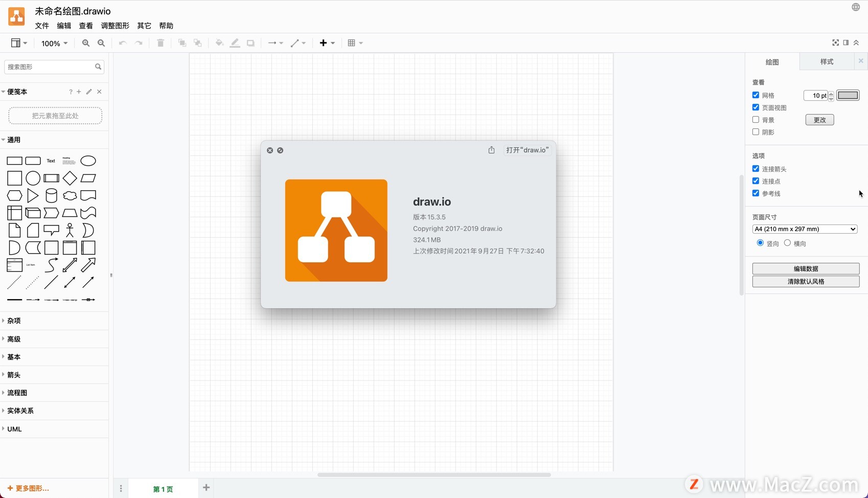Open the 帮助 menu

pyautogui.click(x=166, y=26)
